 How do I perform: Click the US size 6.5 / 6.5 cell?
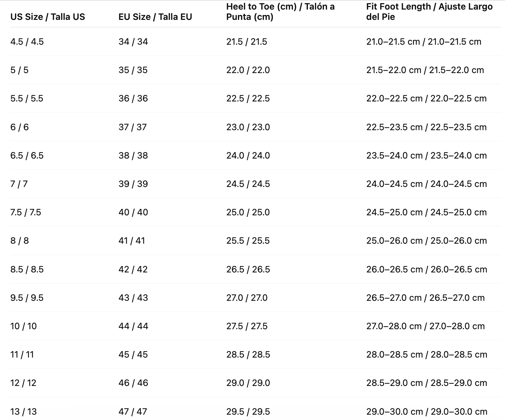point(27,155)
